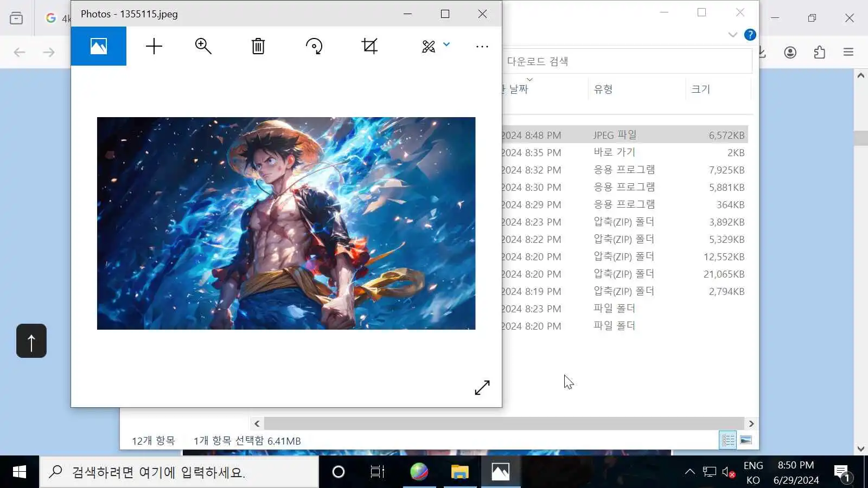Open Task View on the taskbar
The height and width of the screenshot is (488, 868).
(378, 472)
